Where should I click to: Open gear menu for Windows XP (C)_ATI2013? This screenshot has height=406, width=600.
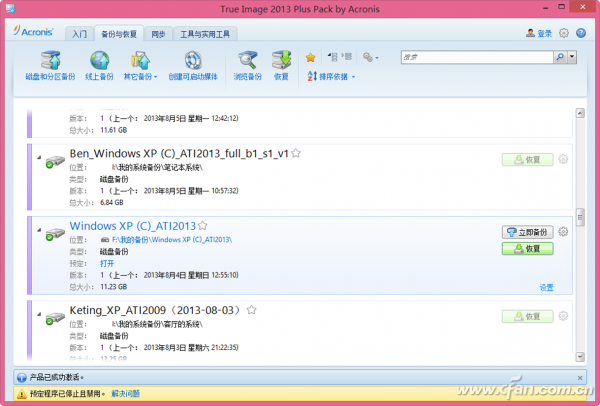(563, 232)
